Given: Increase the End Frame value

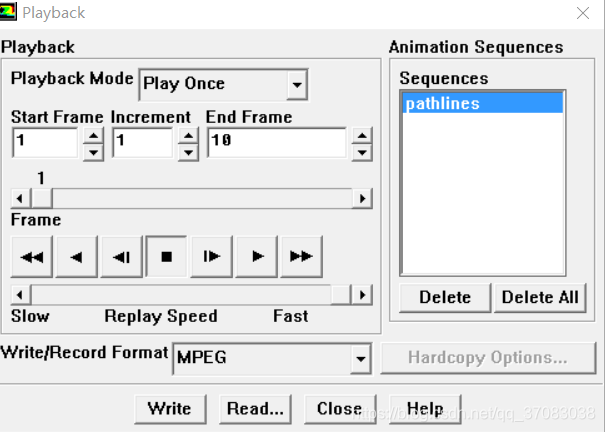Looking at the screenshot, I should click(362, 136).
